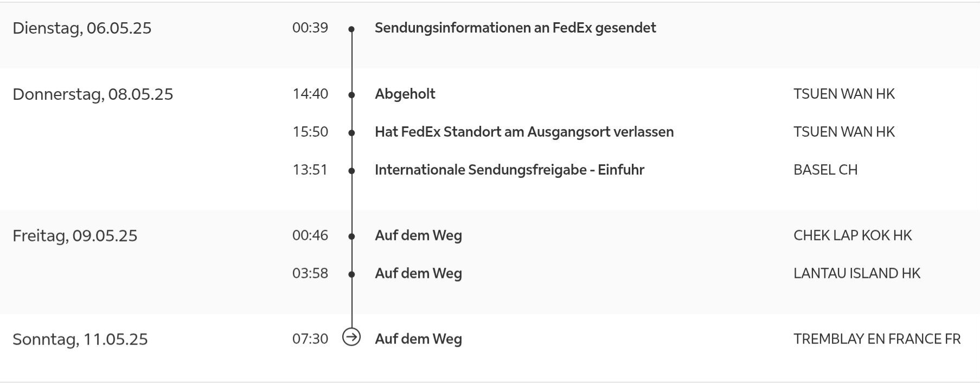Viewport: 980px width, 383px height.
Task: Click "Internationale Sendungsfreigabe - Einfuhr" status
Action: pyautogui.click(x=509, y=170)
